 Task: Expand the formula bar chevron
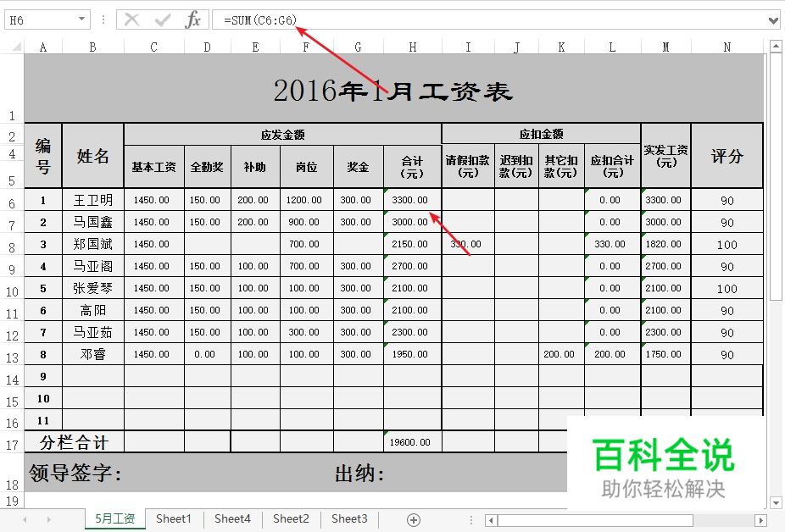point(773,20)
